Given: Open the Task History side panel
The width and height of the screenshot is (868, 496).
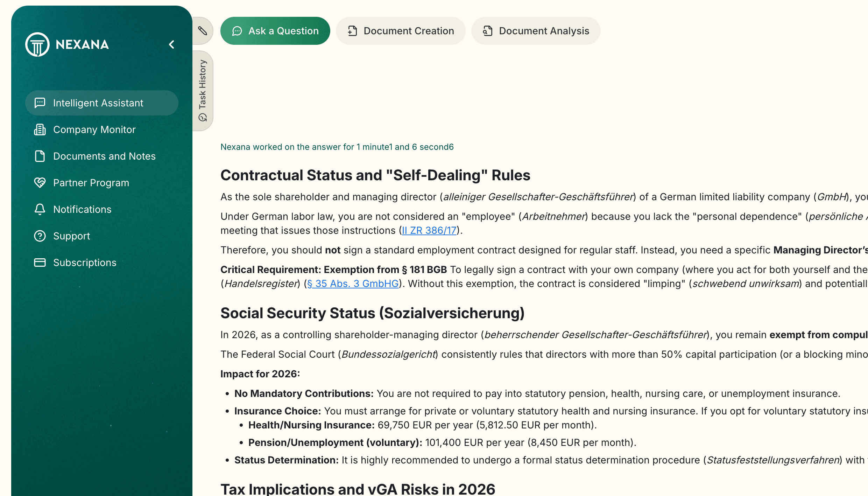Looking at the screenshot, I should tap(203, 91).
